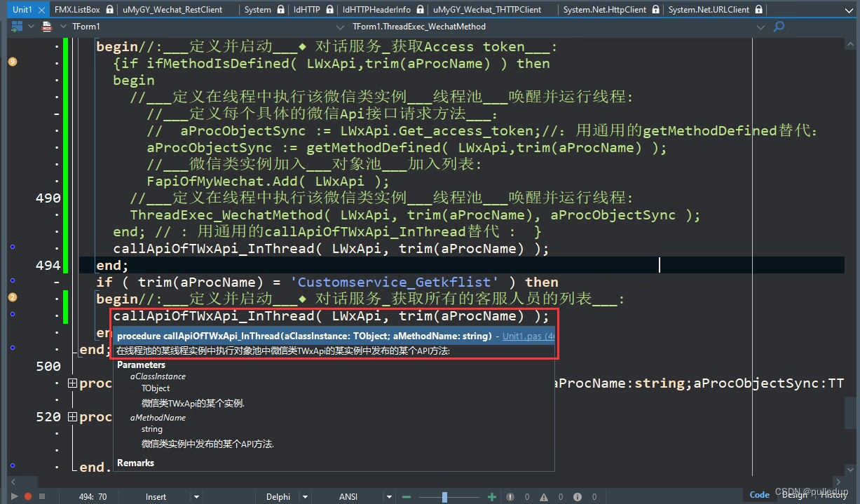
Task: Expand the folded procedure at line 500
Action: click(x=72, y=383)
